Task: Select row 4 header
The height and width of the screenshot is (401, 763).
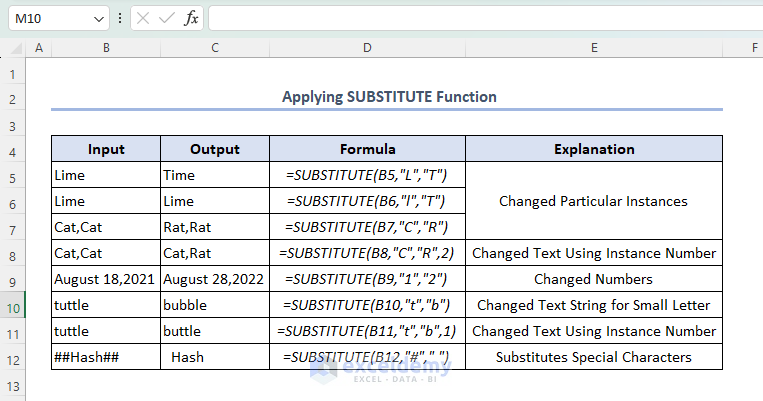Action: (x=13, y=150)
